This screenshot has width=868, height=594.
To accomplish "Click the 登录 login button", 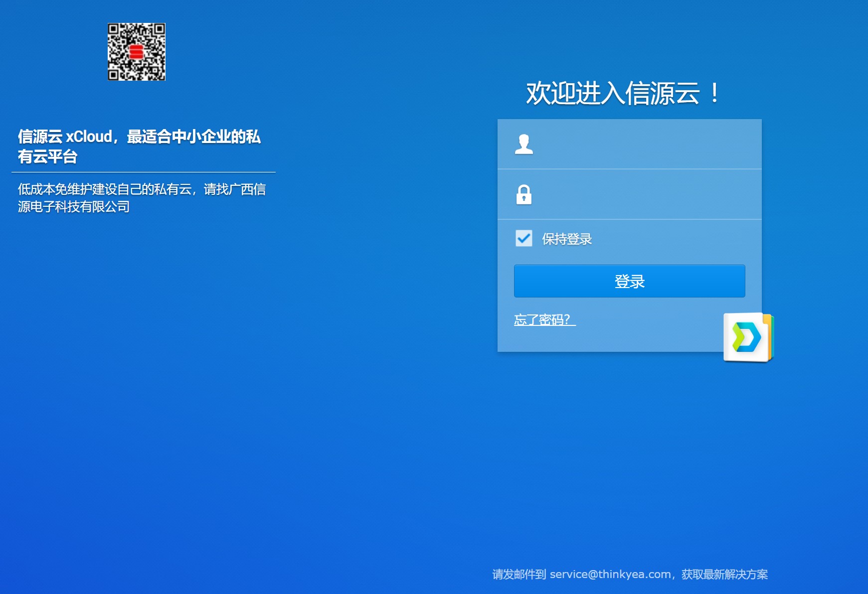I will tap(630, 281).
